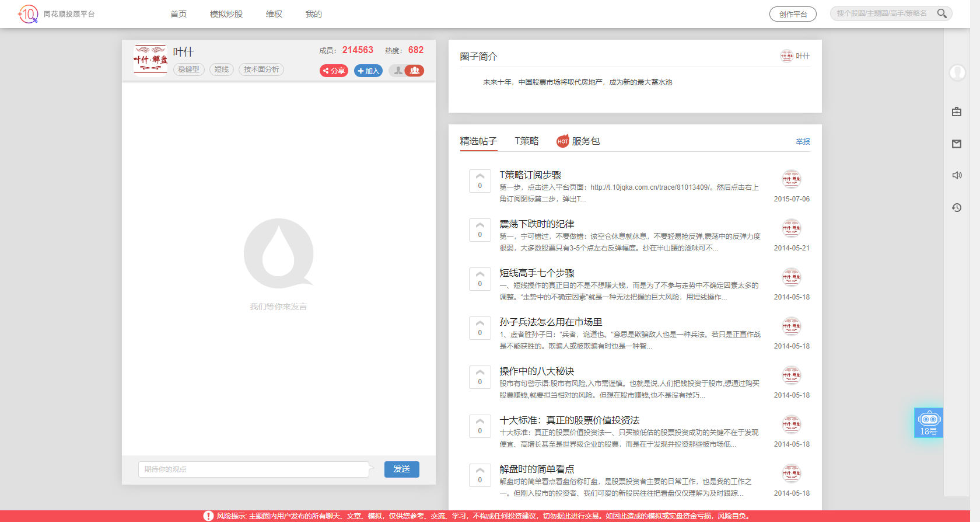Viewport: 980px width, 522px height.
Task: Open the robot assistant 18号 icon
Action: pyautogui.click(x=929, y=423)
